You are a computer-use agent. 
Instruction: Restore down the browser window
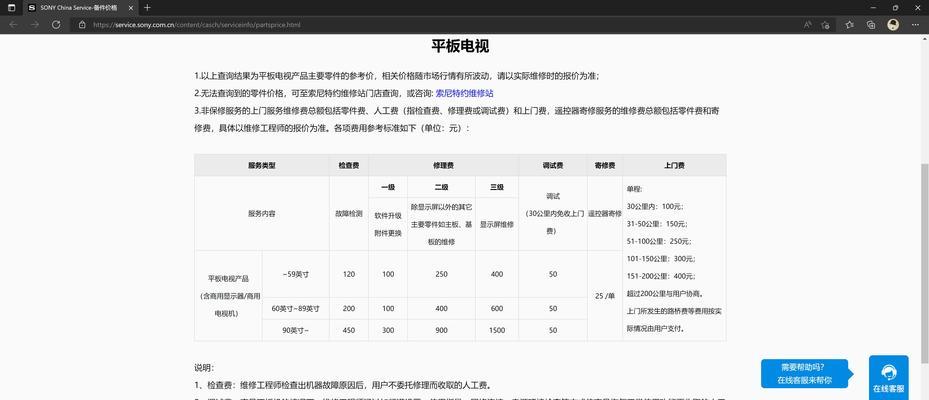[895, 8]
